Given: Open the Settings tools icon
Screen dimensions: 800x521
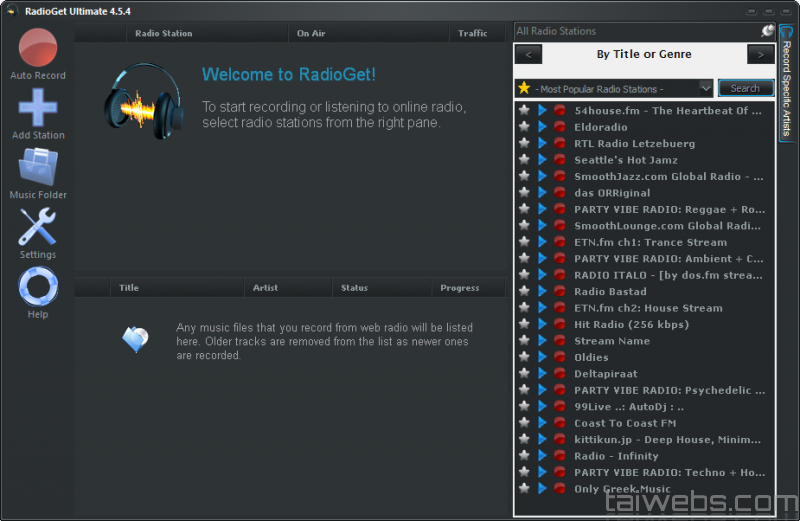Looking at the screenshot, I should [38, 228].
